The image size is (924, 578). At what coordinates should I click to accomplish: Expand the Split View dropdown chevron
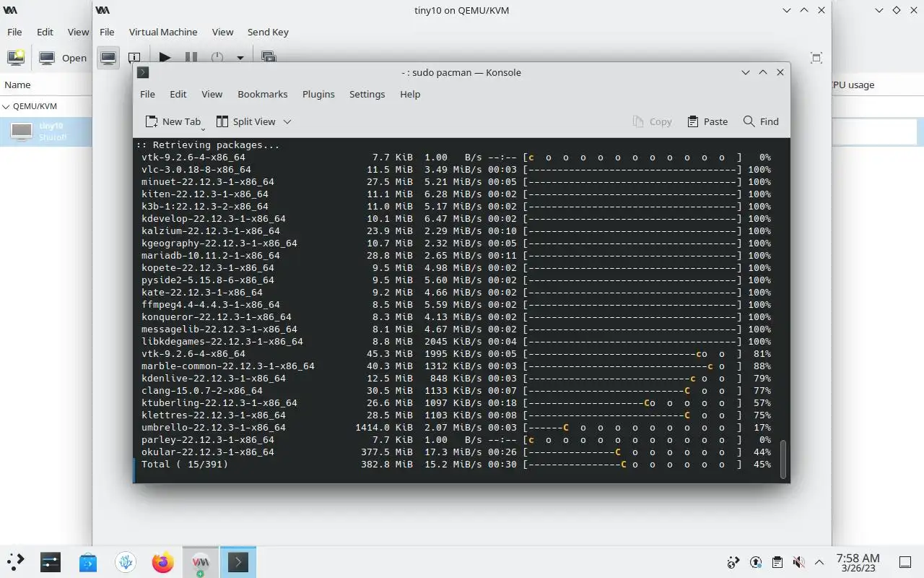click(287, 121)
